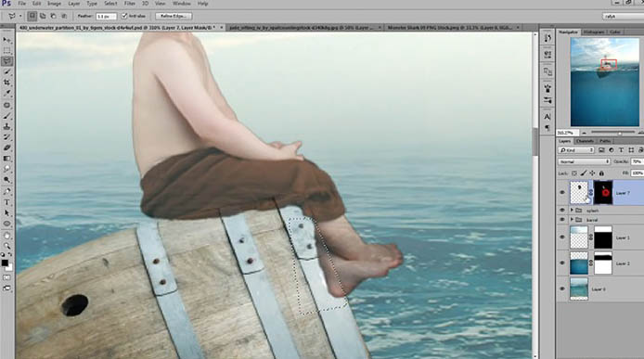The width and height of the screenshot is (644, 359).
Task: Open the Filter menu
Action: click(129, 4)
